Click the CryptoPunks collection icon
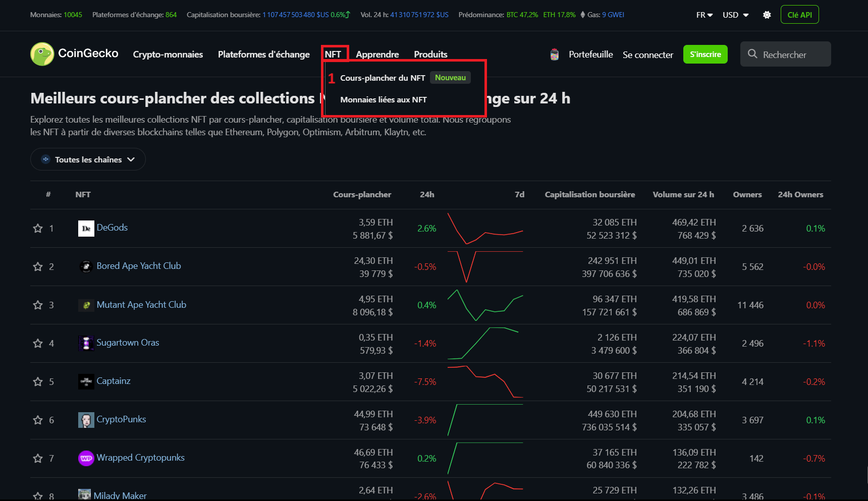Screen dimensions: 868x501 pyautogui.click(x=86, y=420)
